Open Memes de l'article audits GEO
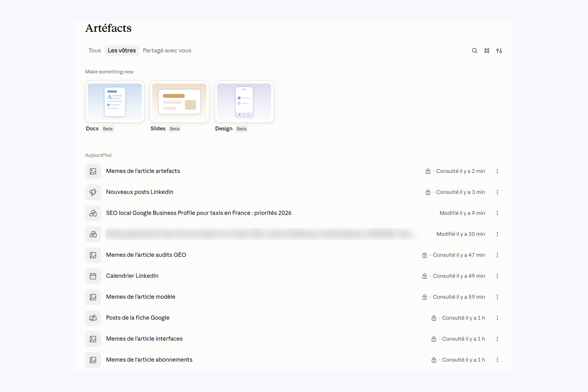This screenshot has width=588, height=392. tap(146, 255)
